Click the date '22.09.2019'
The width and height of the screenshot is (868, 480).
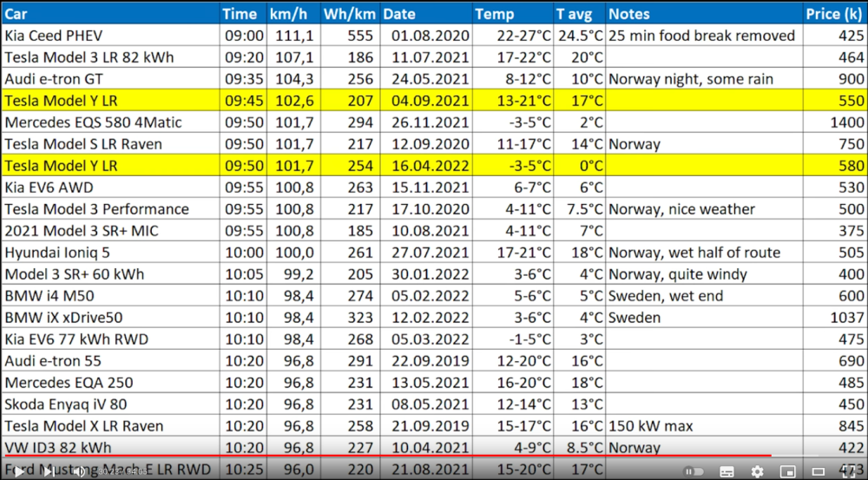tap(431, 361)
